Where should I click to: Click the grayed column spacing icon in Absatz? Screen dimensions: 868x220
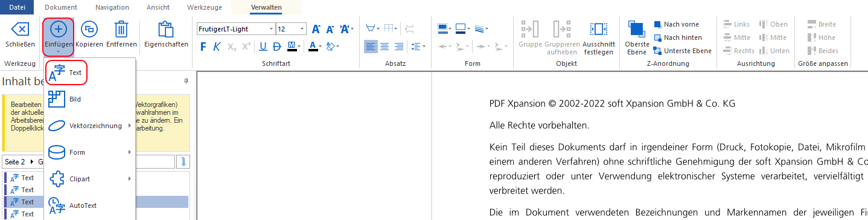click(410, 28)
